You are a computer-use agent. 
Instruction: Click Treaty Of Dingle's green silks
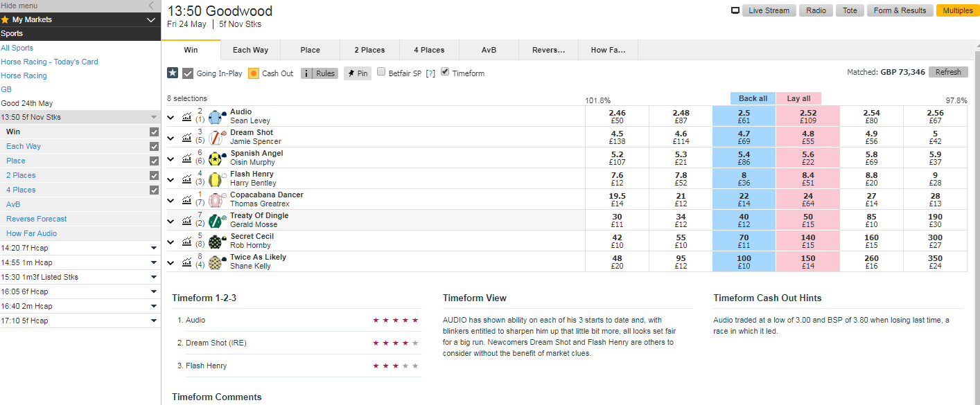tap(218, 221)
